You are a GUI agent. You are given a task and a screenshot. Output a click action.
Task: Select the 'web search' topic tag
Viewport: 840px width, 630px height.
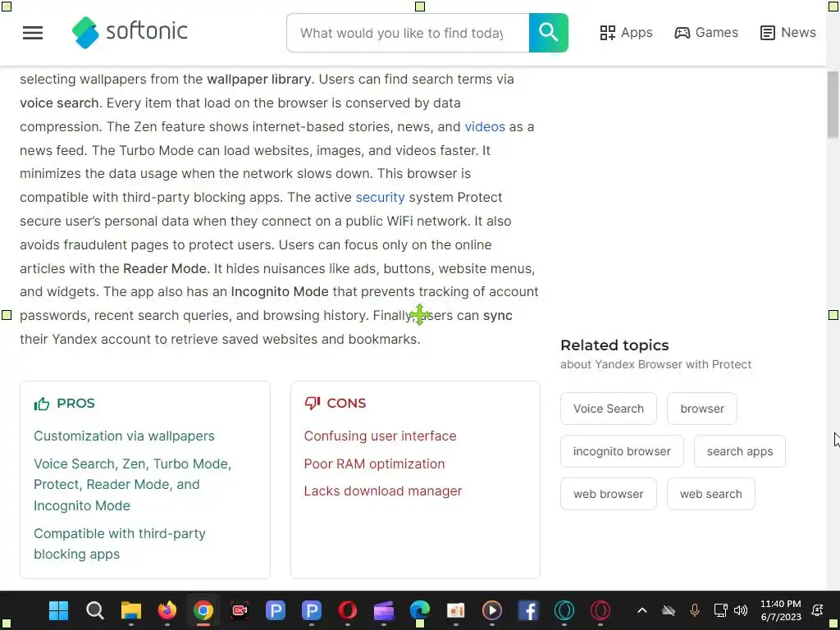point(711,494)
